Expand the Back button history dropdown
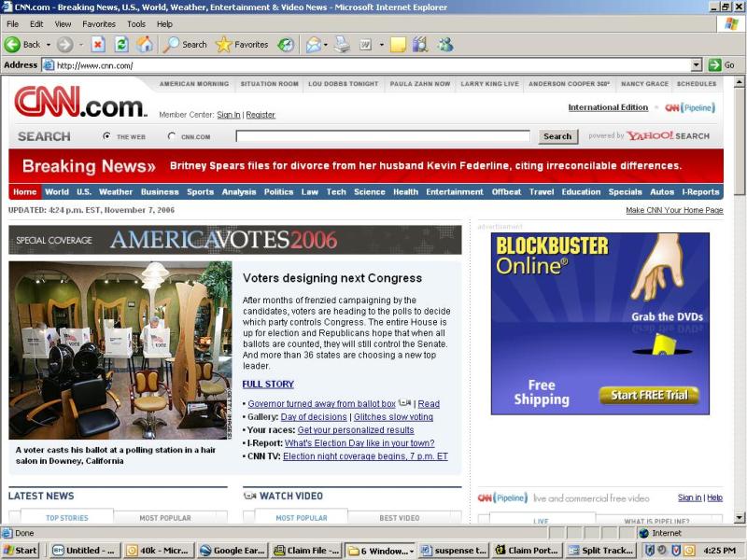Viewport: 747px width, 560px height. (x=49, y=45)
